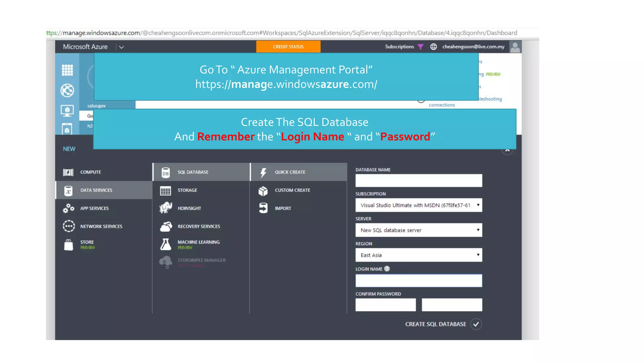Viewport: 644px width, 362px height.
Task: Click the Credit Status button
Action: (288, 47)
